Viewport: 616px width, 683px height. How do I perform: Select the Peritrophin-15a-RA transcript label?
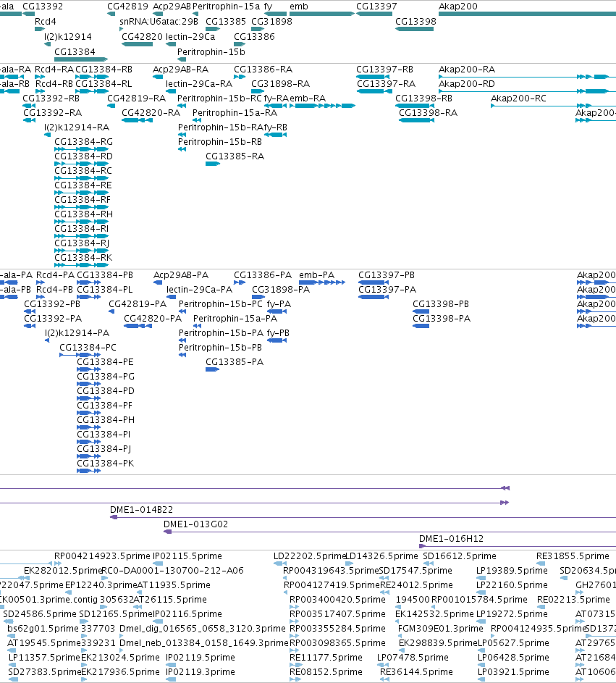coord(235,113)
